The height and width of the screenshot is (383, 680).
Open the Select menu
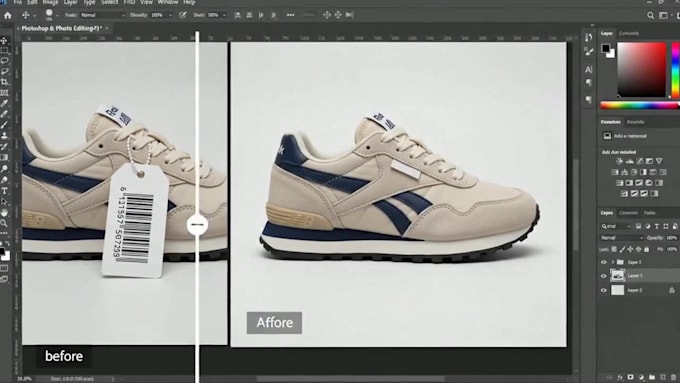tap(109, 2)
